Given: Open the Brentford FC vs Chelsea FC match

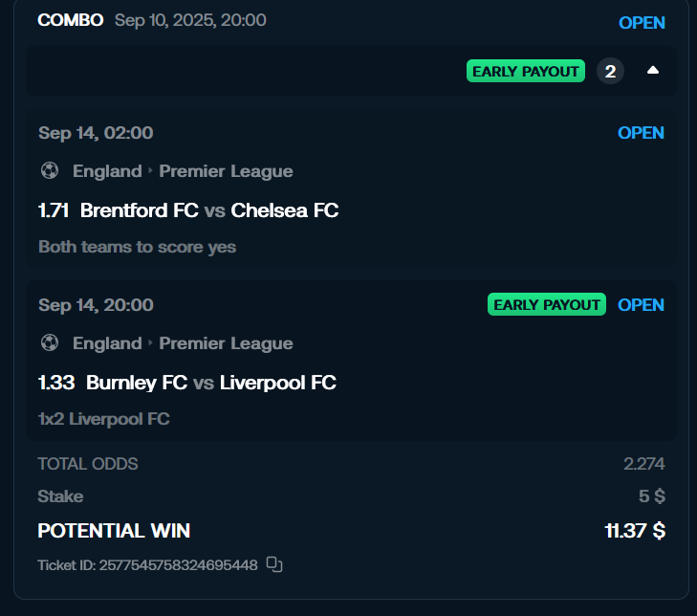Looking at the screenshot, I should pyautogui.click(x=209, y=210).
